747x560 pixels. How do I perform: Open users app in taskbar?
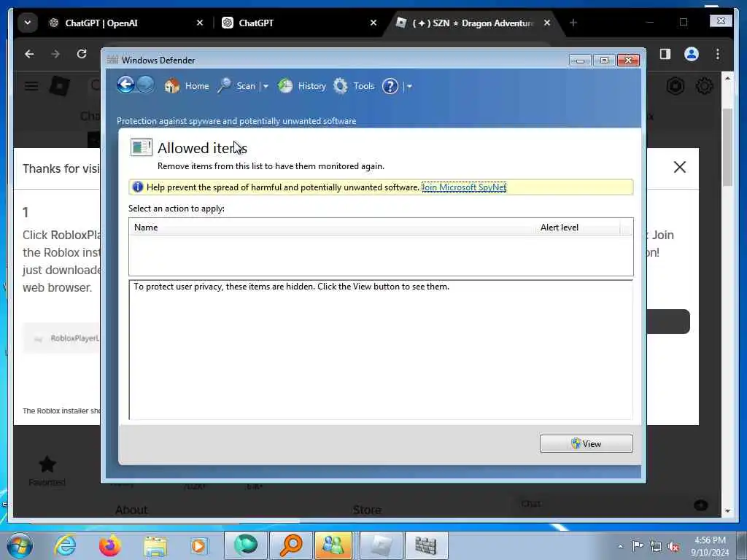333,545
